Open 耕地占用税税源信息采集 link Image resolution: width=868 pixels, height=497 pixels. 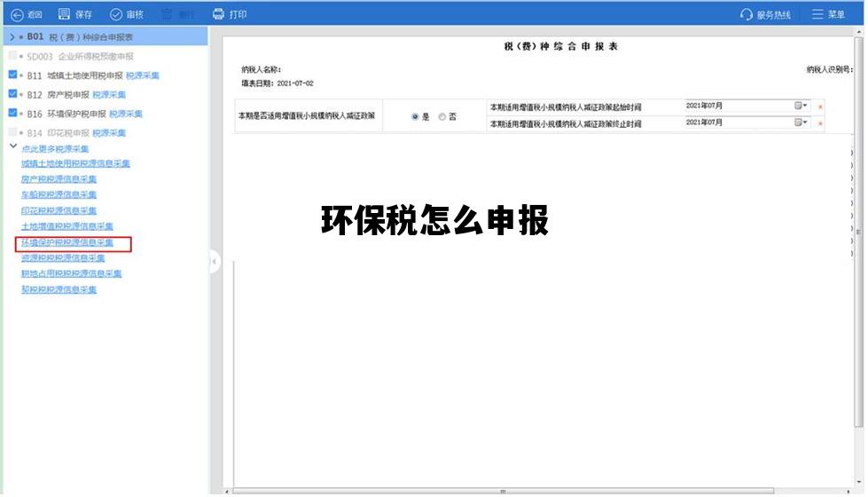pos(71,273)
